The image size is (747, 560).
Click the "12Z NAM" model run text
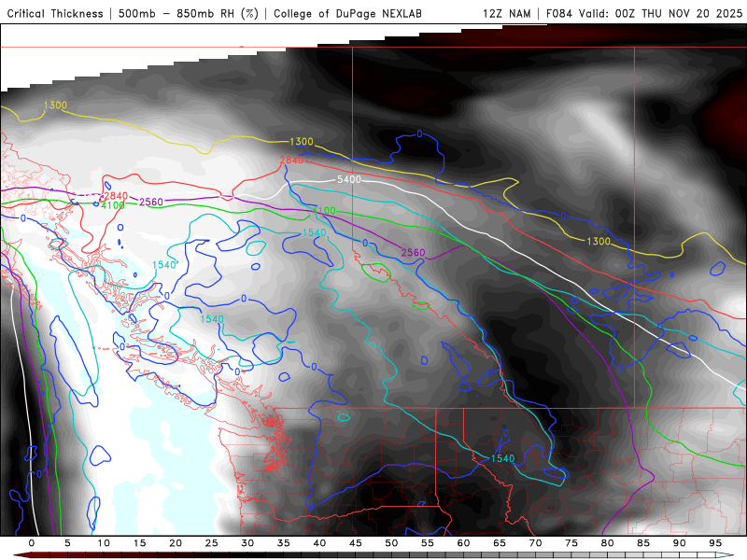[x=507, y=14]
